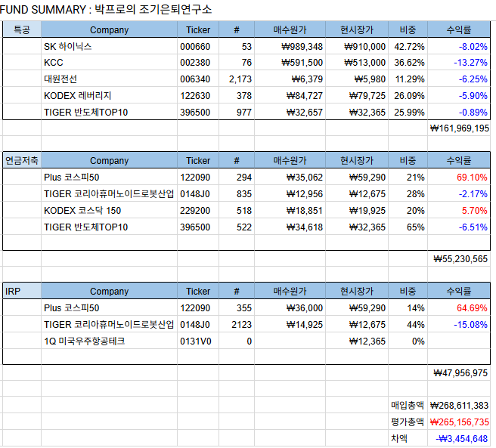Click ticker cell 229200
Image resolution: width=496 pixels, height=448 pixels.
[198, 210]
